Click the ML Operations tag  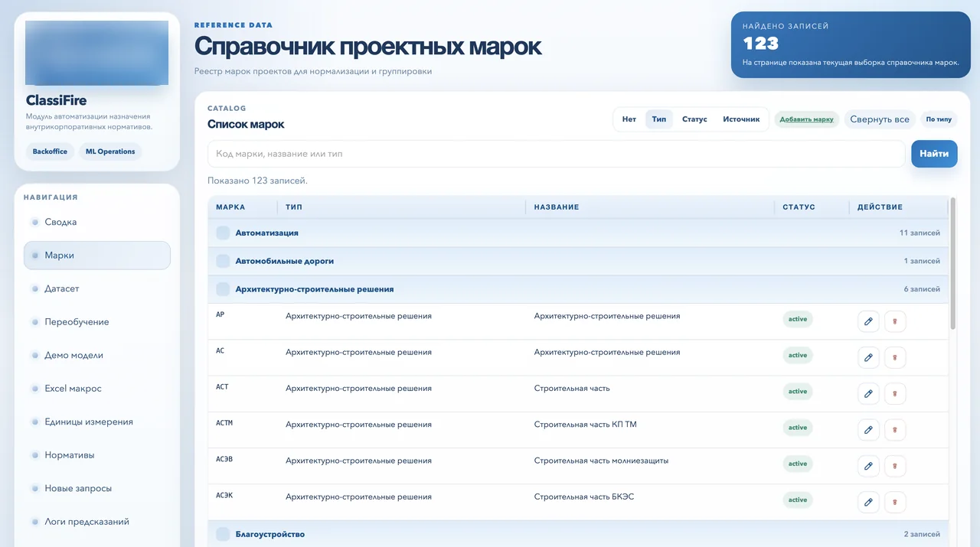(110, 151)
